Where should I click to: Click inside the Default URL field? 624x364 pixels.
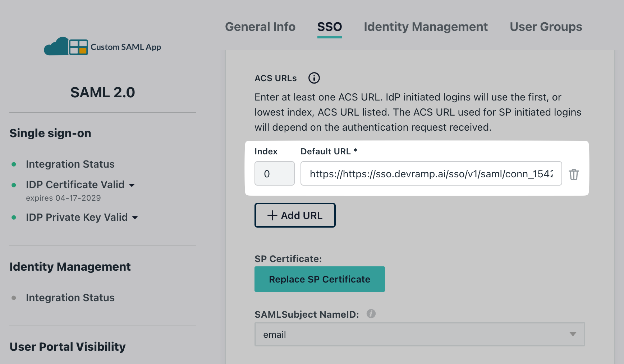[431, 173]
